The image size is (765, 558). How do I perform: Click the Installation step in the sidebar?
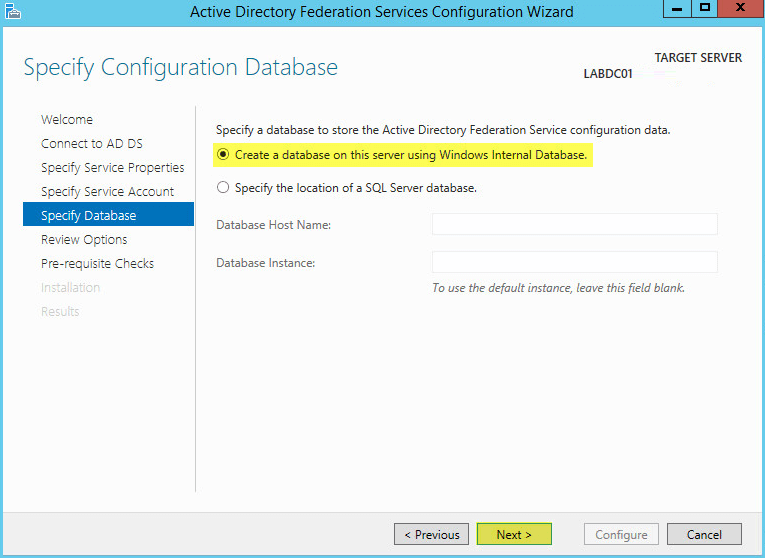[x=70, y=287]
